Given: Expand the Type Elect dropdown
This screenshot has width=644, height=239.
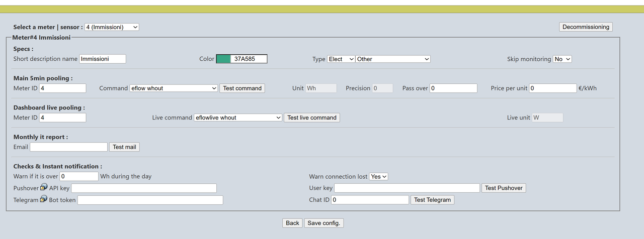Looking at the screenshot, I should 341,59.
